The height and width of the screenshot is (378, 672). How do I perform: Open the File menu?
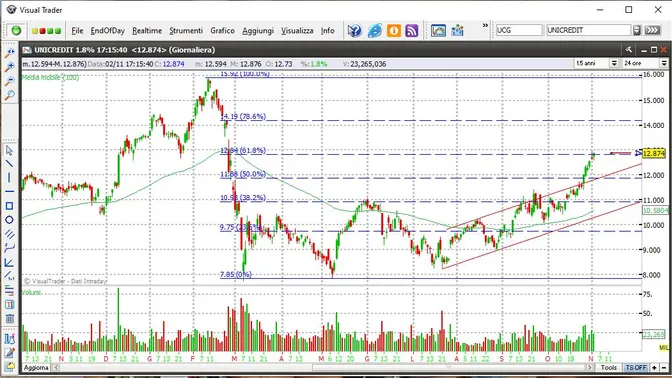pos(77,30)
